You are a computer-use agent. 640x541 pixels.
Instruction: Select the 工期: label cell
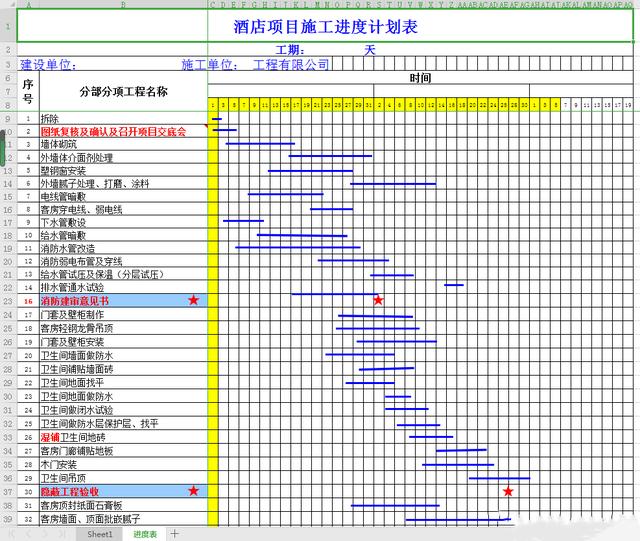[290, 50]
